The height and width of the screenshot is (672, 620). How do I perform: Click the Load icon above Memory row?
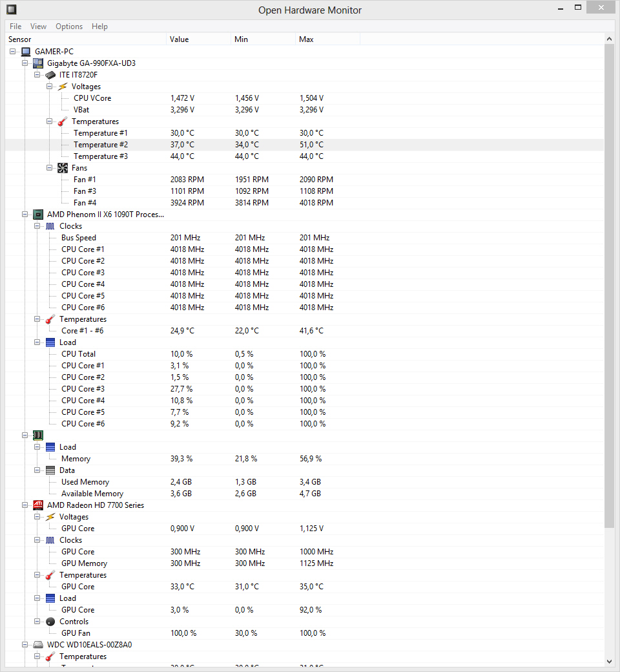click(x=50, y=447)
